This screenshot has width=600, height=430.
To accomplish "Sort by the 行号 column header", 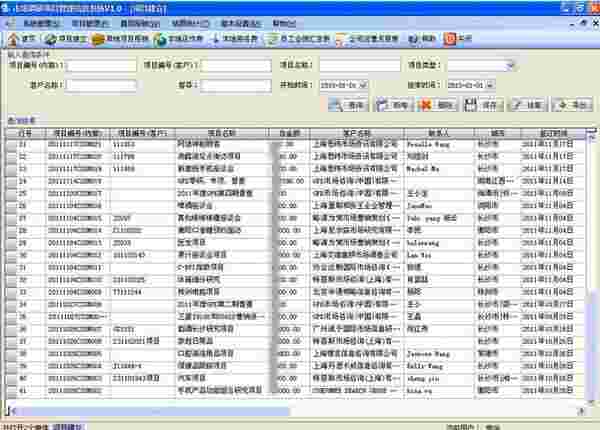I will 25,133.
